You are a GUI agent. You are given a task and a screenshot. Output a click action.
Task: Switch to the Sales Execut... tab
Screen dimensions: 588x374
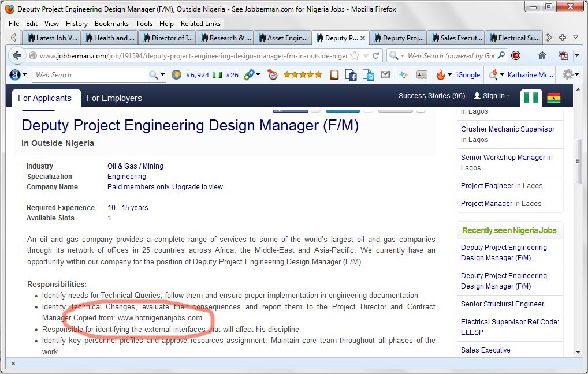click(x=456, y=38)
